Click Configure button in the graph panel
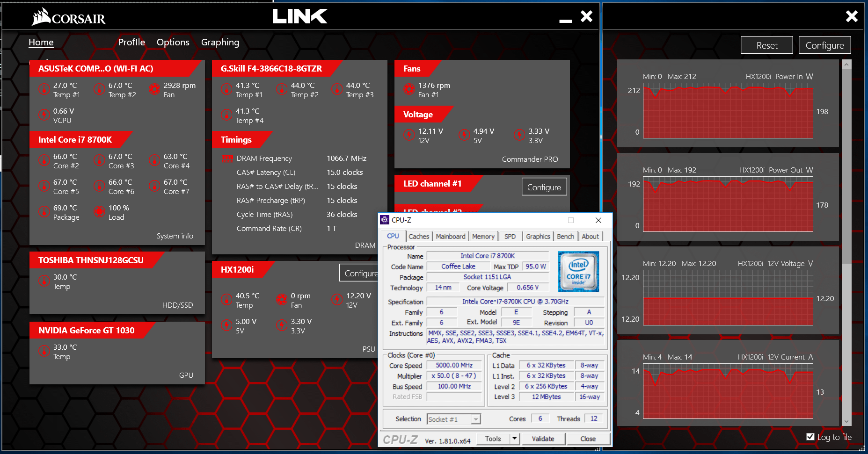This screenshot has height=454, width=868. (x=824, y=45)
